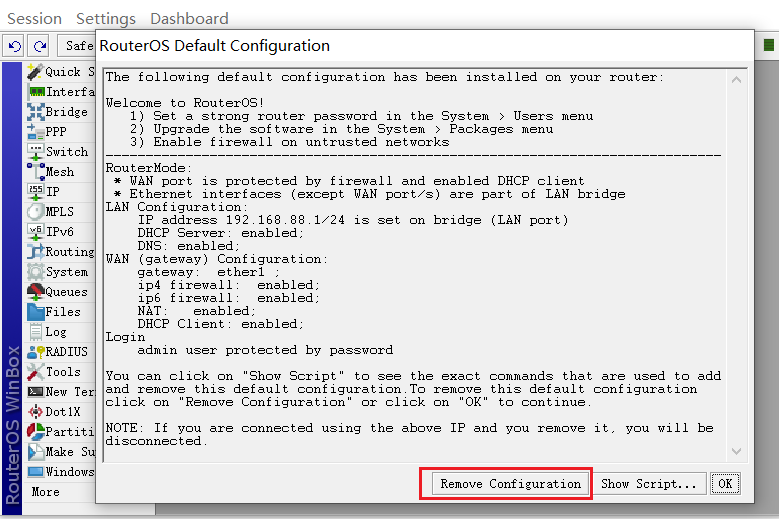The width and height of the screenshot is (779, 519).
Task: Open the Dashboard menu
Action: click(189, 19)
